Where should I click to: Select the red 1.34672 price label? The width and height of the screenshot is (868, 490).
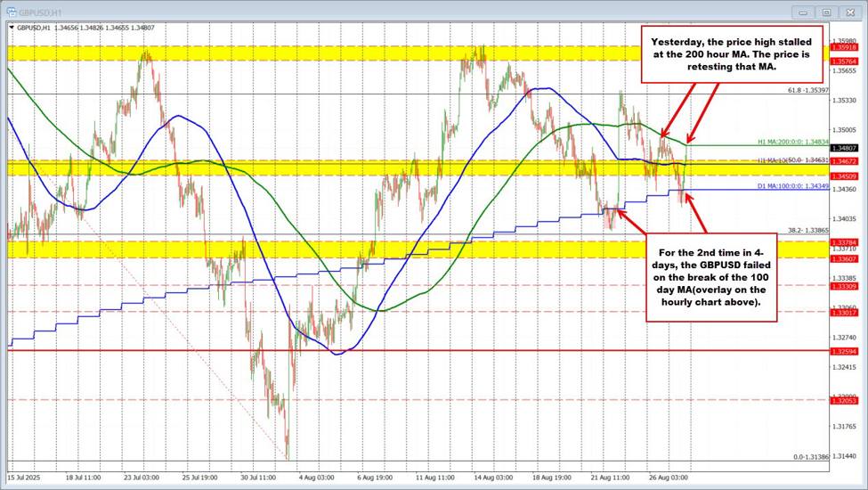(x=844, y=161)
